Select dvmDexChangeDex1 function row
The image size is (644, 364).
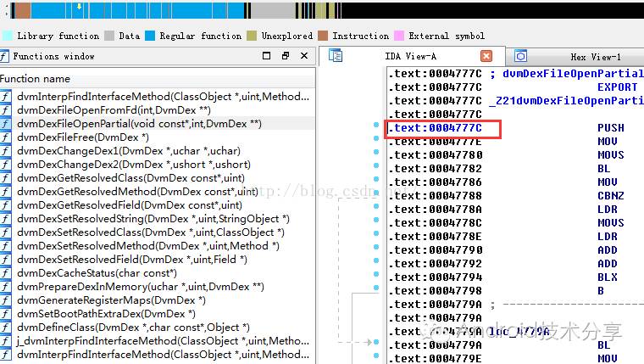pos(158,151)
